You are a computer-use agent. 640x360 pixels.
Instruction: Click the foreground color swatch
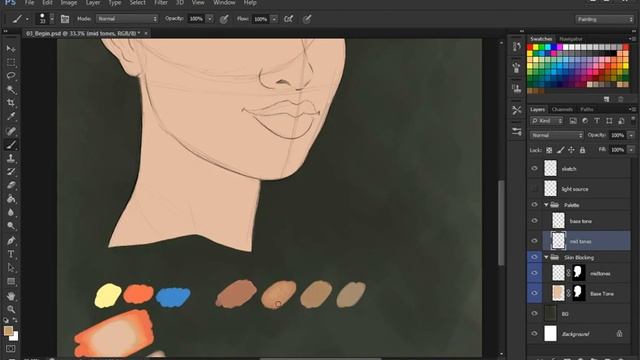tap(8, 331)
